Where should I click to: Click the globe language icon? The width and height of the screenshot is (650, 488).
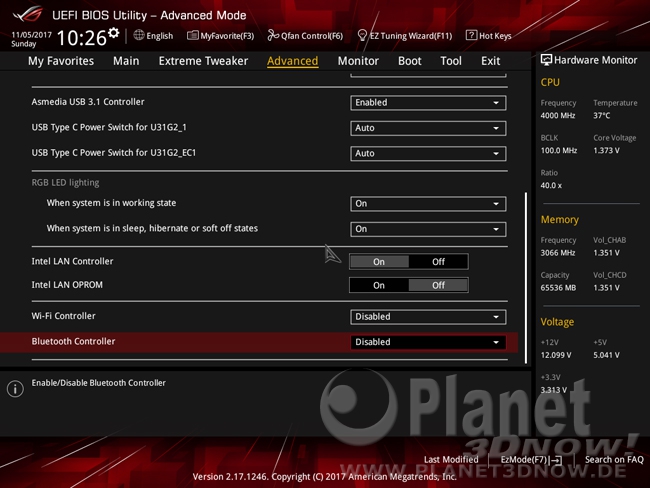(x=139, y=35)
